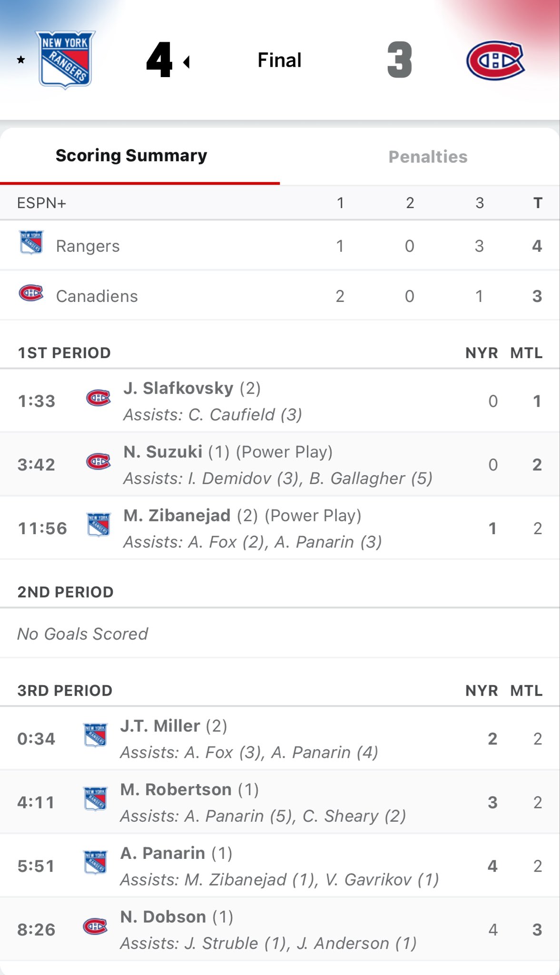This screenshot has width=560, height=975.
Task: Click the Canadiens team name in linescore
Action: click(x=97, y=296)
